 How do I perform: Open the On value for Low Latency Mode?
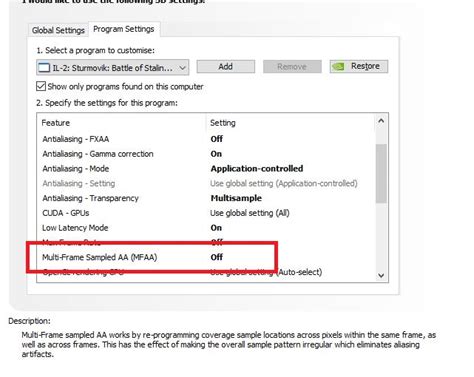pyautogui.click(x=216, y=228)
